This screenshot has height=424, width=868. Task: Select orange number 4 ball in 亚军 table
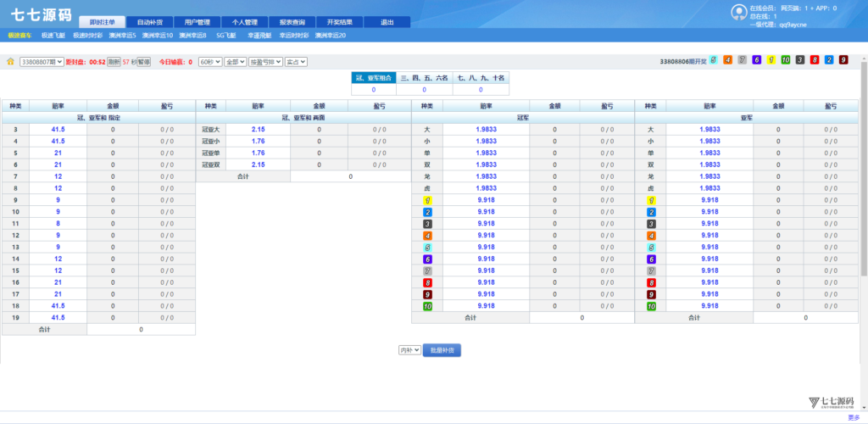pyautogui.click(x=651, y=236)
